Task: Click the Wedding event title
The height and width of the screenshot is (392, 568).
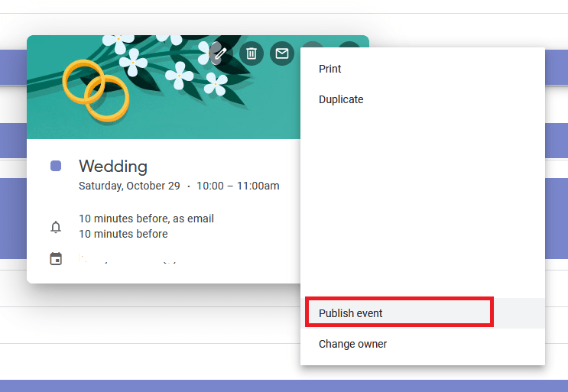Action: [113, 166]
